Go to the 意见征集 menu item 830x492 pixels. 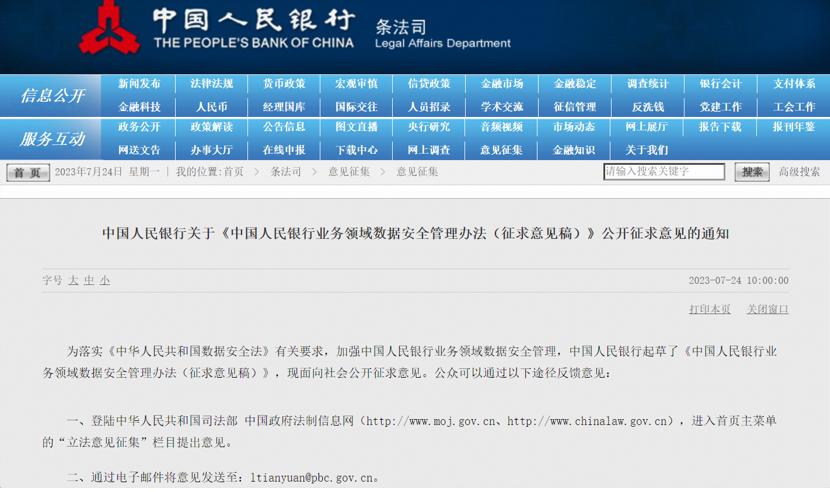point(501,150)
